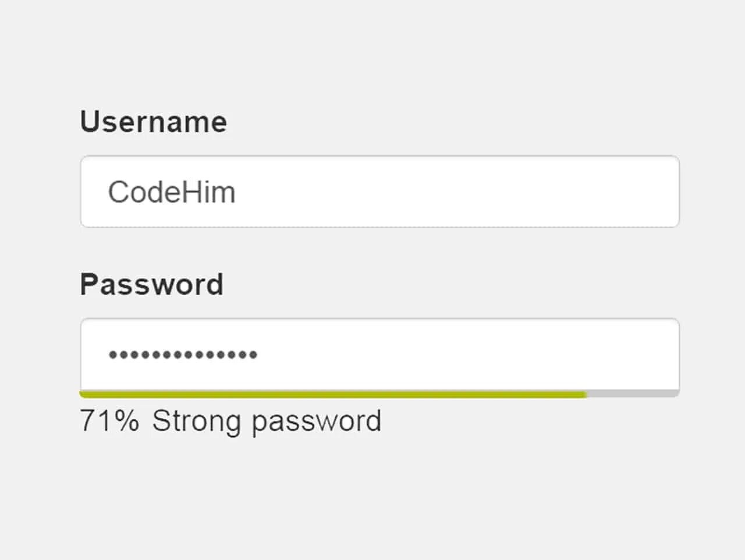The image size is (745, 560).
Task: Click the "Strong password" status text
Action: click(x=267, y=421)
